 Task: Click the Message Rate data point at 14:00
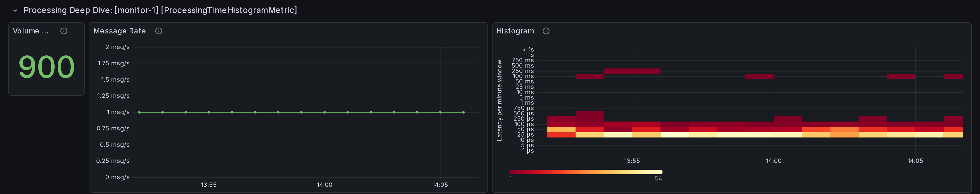pyautogui.click(x=325, y=112)
